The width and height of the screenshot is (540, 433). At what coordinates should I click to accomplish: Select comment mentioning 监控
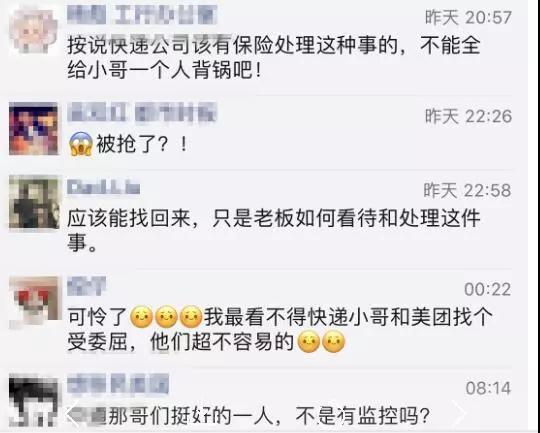click(249, 416)
